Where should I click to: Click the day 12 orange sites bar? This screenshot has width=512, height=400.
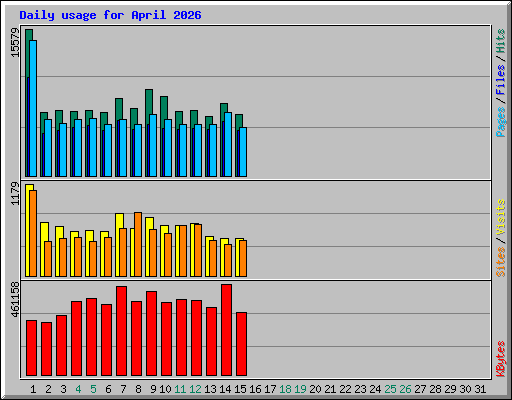tap(198, 250)
